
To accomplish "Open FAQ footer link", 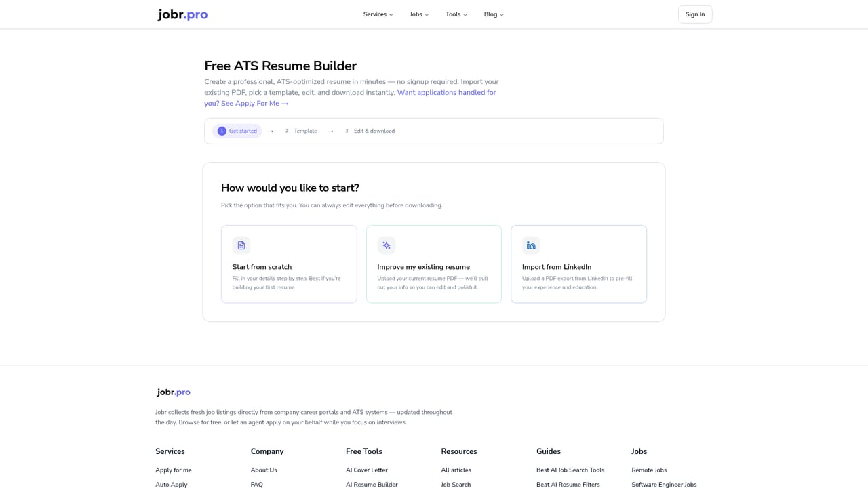I will (257, 485).
